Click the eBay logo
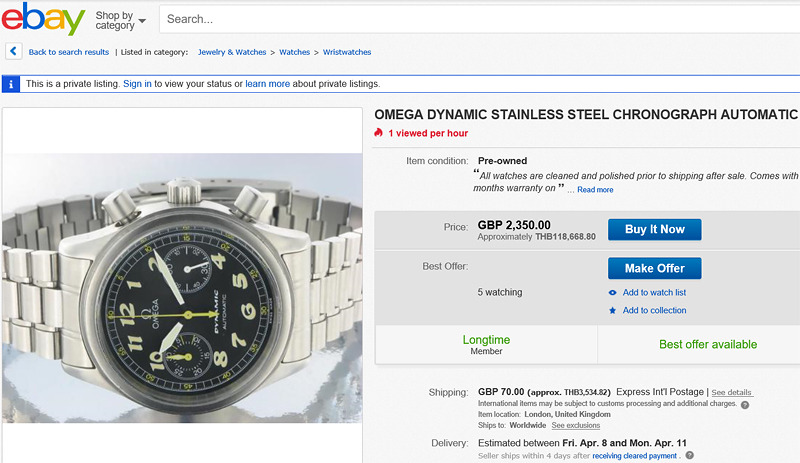This screenshot has width=800, height=463. (42, 18)
